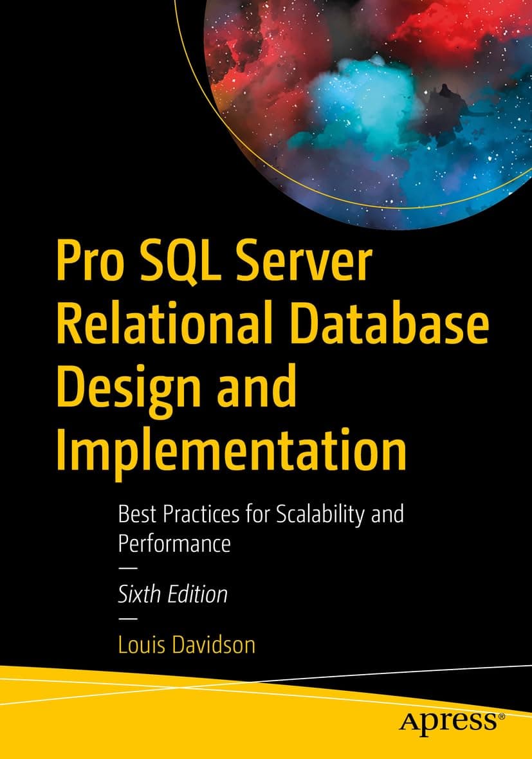Click the registered trademark symbol after Apress
Image resolution: width=532 pixels, height=759 pixels.
coord(500,716)
